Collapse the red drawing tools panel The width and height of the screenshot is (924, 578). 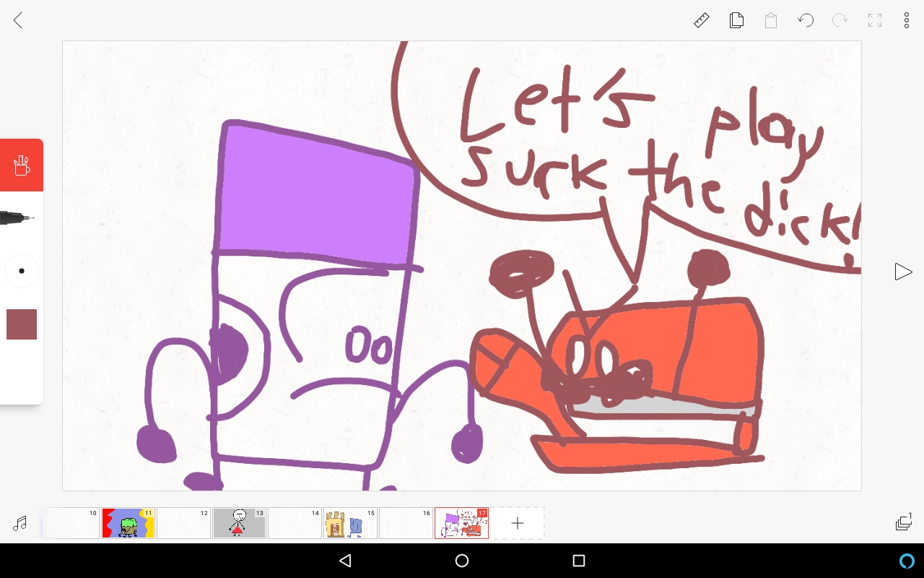tap(22, 165)
